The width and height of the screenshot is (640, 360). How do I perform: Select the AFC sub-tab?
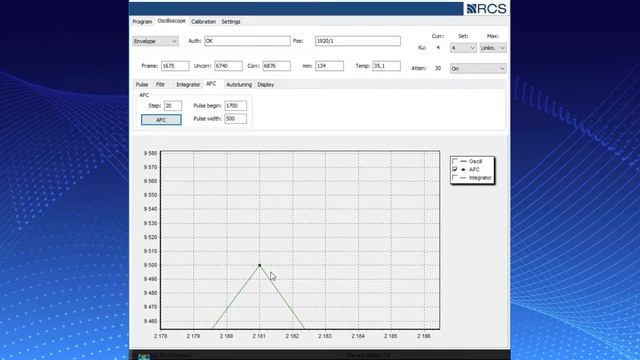[x=211, y=84]
